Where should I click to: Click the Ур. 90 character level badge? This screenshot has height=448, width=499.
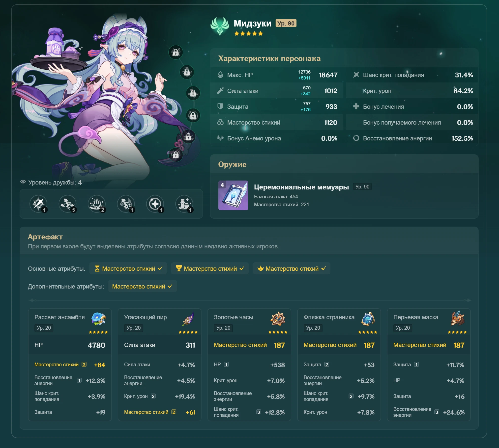tap(286, 23)
